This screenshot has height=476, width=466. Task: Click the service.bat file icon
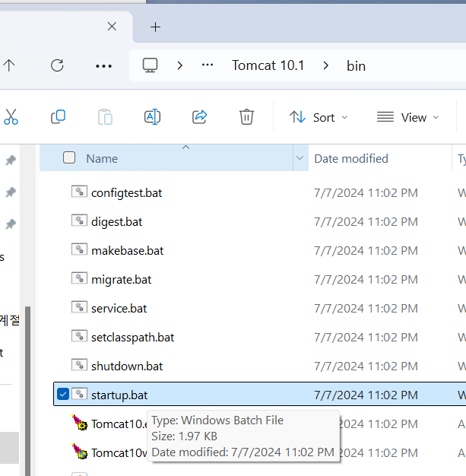point(80,307)
